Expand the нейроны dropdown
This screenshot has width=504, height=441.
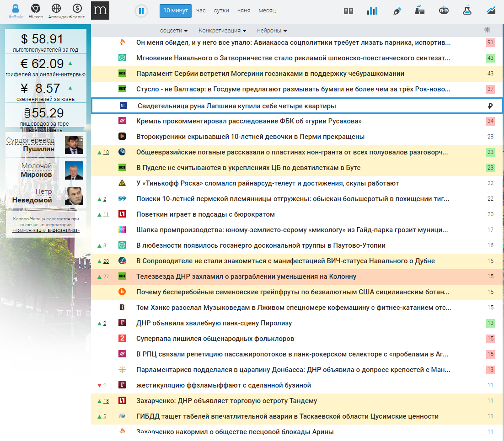point(272,31)
